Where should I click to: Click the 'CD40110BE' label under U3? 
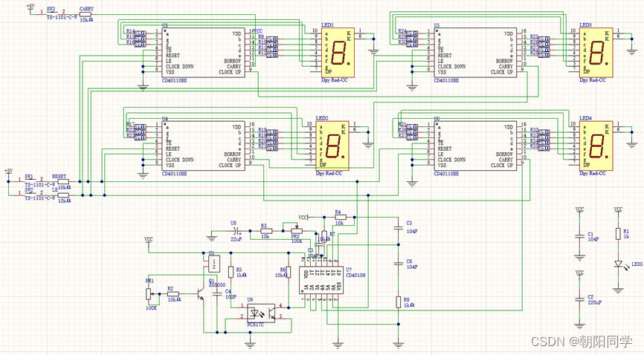point(175,81)
